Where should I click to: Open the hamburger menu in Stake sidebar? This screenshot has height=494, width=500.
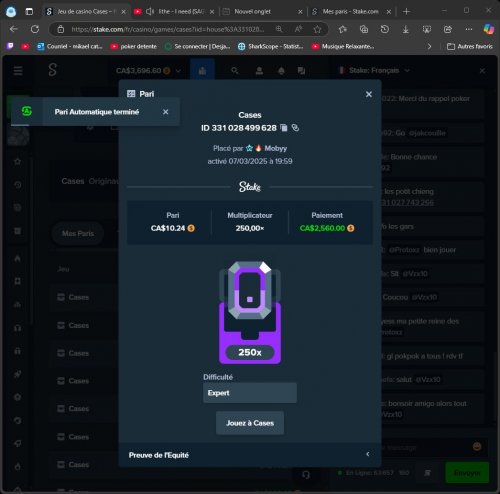(18, 71)
